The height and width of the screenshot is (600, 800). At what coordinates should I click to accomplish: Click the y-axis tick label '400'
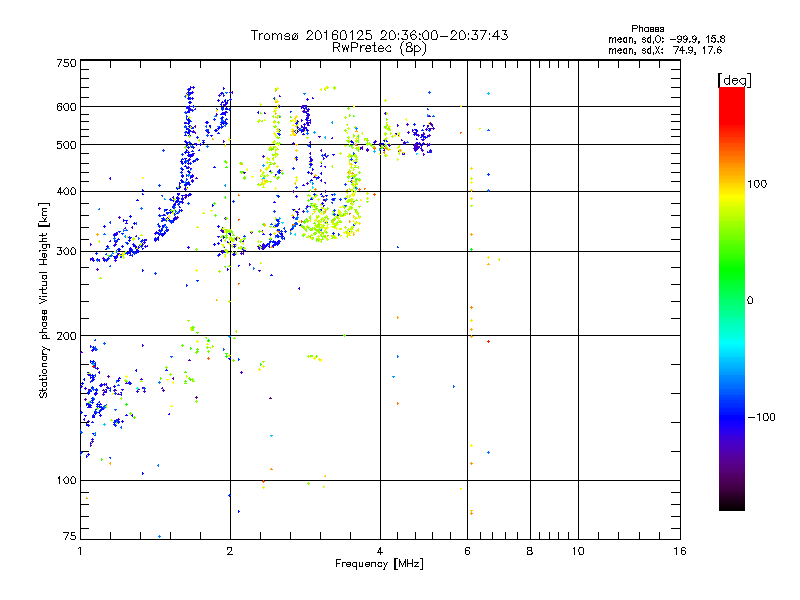pyautogui.click(x=66, y=191)
